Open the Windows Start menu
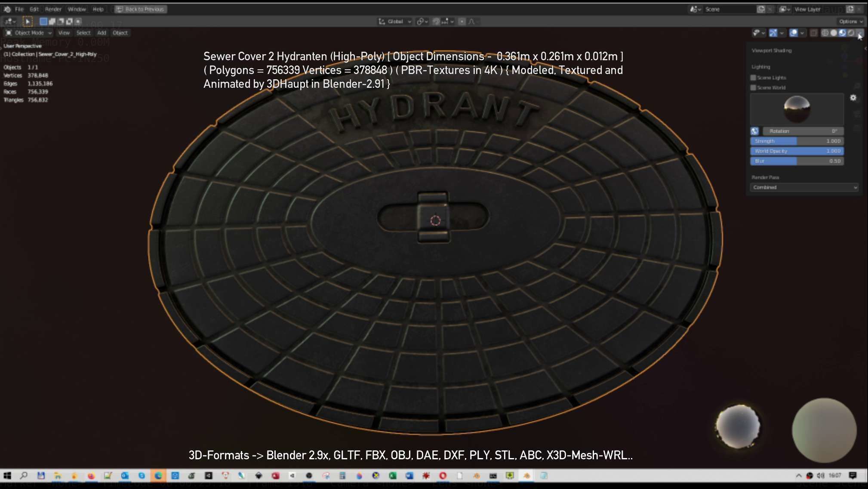 [7, 476]
